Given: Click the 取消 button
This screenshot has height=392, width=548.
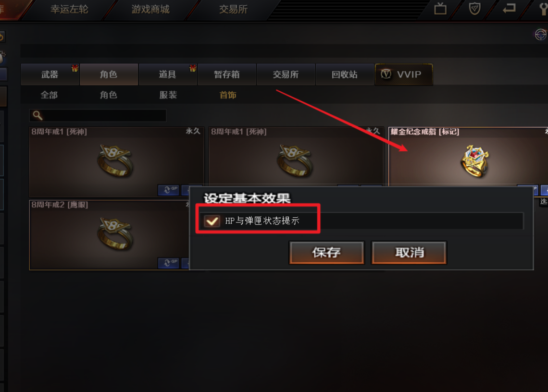Looking at the screenshot, I should (409, 252).
